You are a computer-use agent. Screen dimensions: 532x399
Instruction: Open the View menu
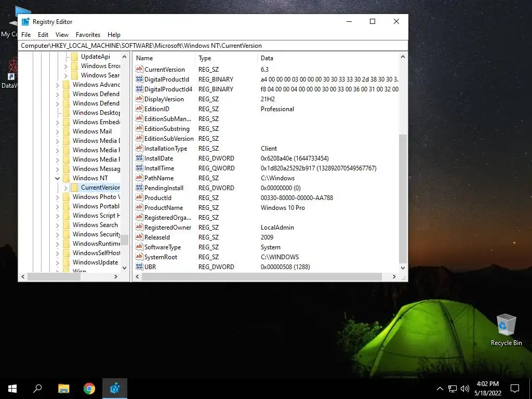(x=62, y=35)
